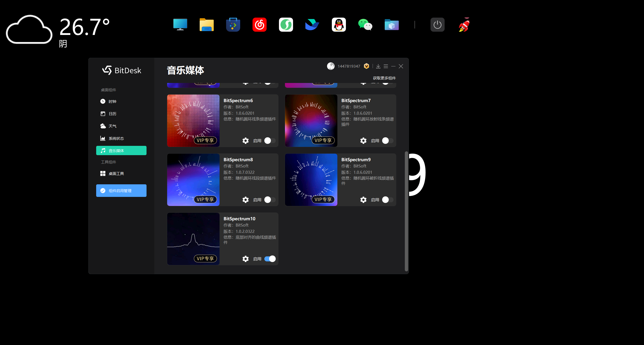
Task: Open settings gear for BitSpectrum9
Action: (363, 200)
